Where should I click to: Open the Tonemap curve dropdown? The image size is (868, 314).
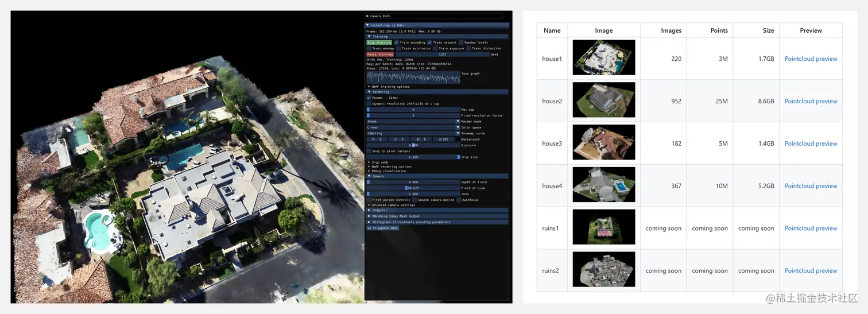tap(413, 133)
